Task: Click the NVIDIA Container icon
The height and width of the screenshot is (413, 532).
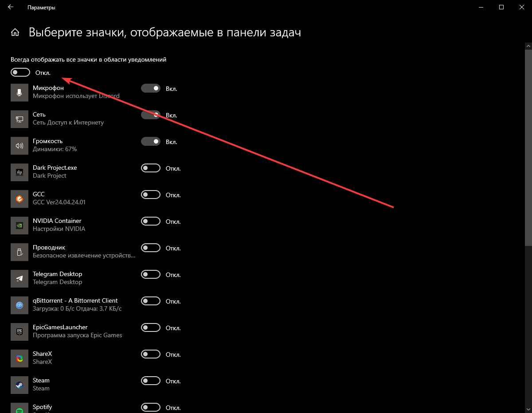Action: 20,226
